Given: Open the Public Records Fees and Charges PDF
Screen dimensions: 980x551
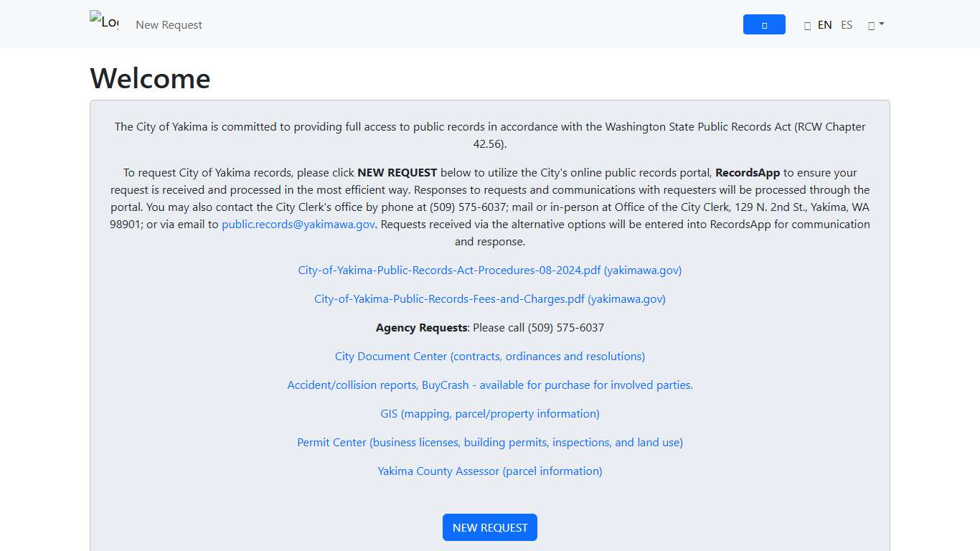Looking at the screenshot, I should point(490,299).
